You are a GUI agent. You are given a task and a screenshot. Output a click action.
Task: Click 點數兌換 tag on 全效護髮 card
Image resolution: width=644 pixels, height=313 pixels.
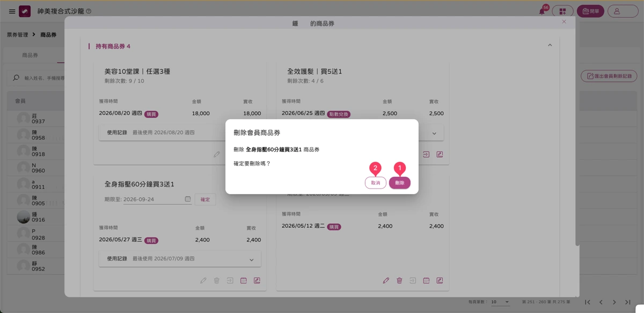(x=339, y=114)
